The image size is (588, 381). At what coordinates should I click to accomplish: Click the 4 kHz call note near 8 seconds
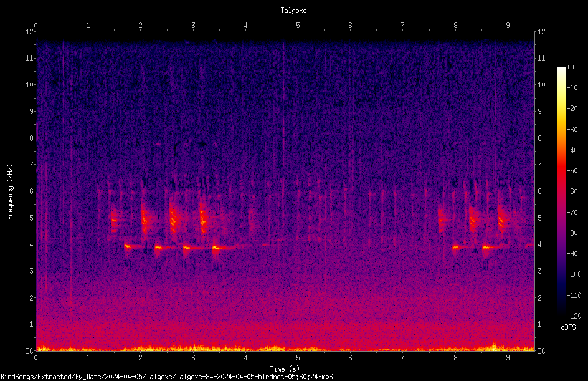[455, 248]
